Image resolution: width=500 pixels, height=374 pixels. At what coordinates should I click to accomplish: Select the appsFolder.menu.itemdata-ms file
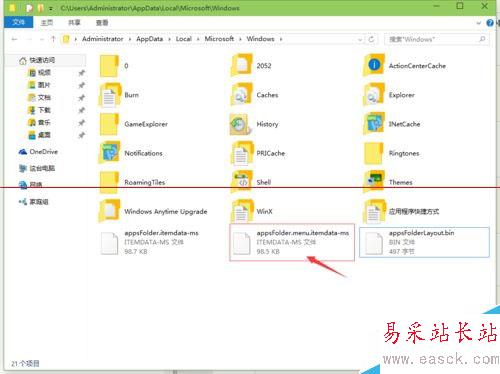point(292,242)
